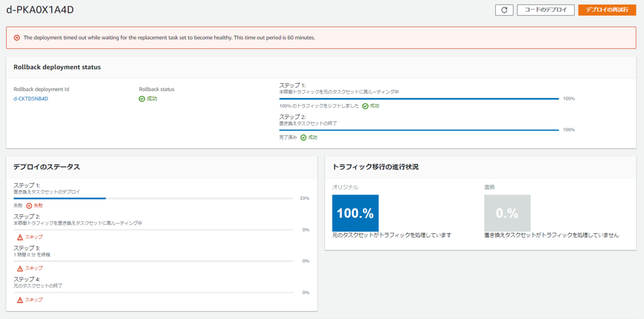
Task: Click the success check icon beside 完了済み
Action: pyautogui.click(x=303, y=137)
